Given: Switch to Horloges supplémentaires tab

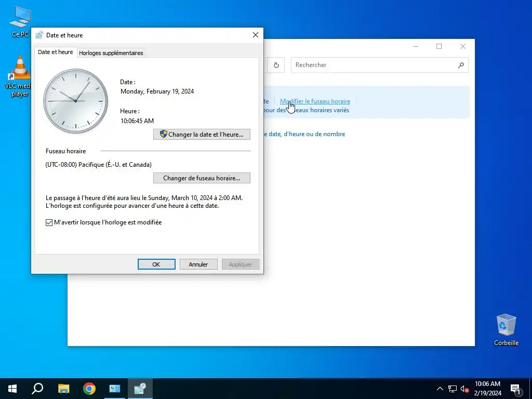Looking at the screenshot, I should coord(111,53).
